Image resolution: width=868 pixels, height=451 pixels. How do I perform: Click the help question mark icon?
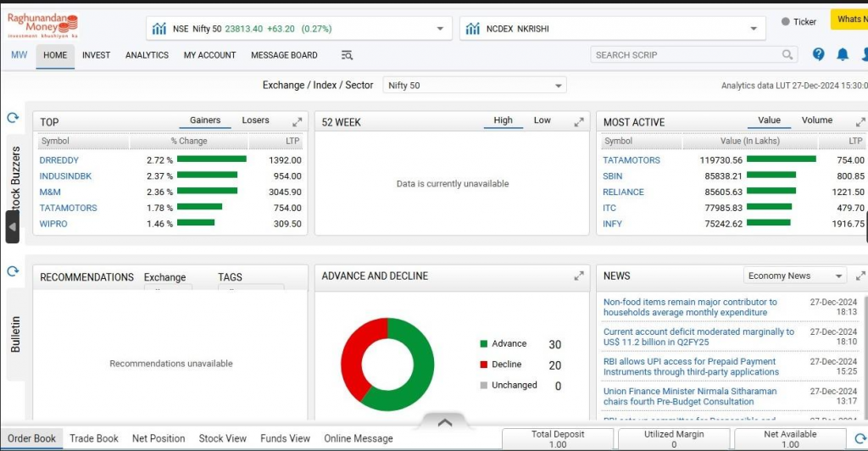(x=818, y=54)
